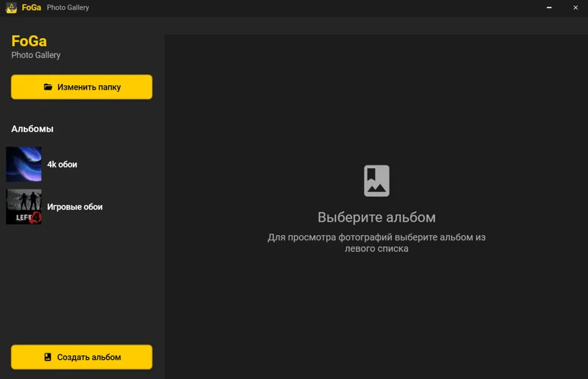Open the Игровые обои album thumbnail
The width and height of the screenshot is (588, 379).
click(x=24, y=207)
